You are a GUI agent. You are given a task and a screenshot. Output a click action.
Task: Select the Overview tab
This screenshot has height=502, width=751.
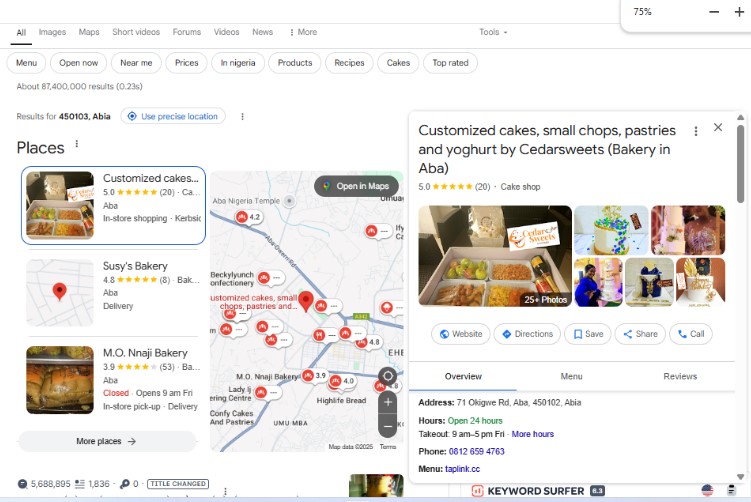coord(463,376)
